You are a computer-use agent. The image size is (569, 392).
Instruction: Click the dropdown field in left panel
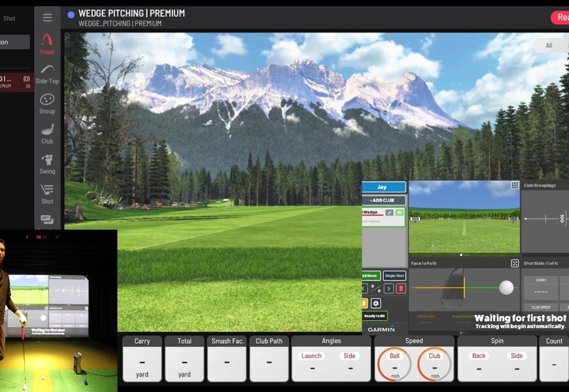pyautogui.click(x=14, y=42)
